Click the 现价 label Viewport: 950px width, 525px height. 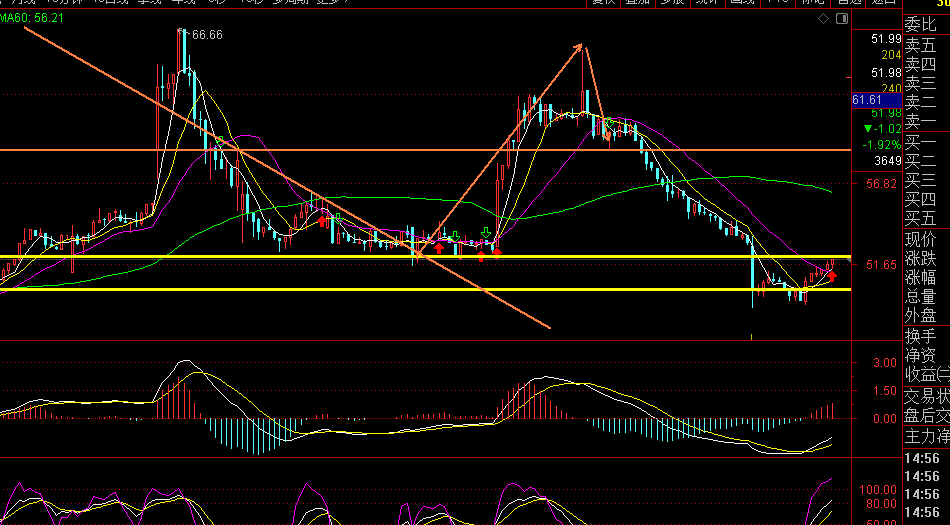[x=920, y=239]
